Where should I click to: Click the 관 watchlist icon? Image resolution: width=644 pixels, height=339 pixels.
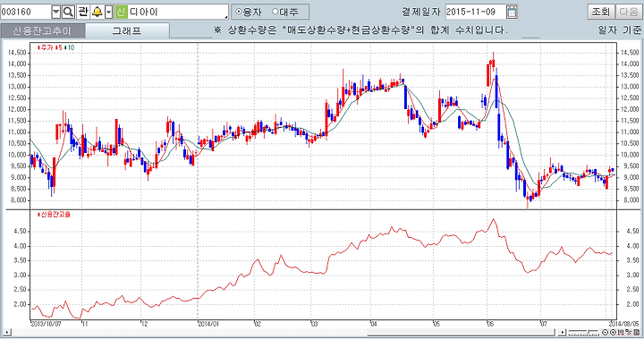[82, 12]
